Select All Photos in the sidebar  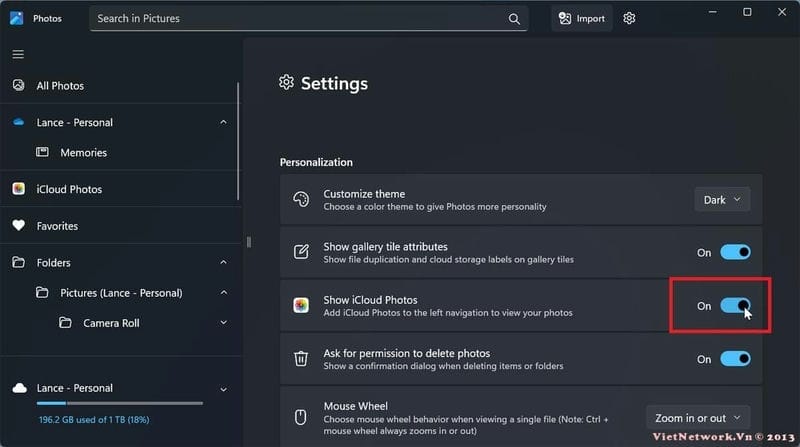[x=60, y=86]
